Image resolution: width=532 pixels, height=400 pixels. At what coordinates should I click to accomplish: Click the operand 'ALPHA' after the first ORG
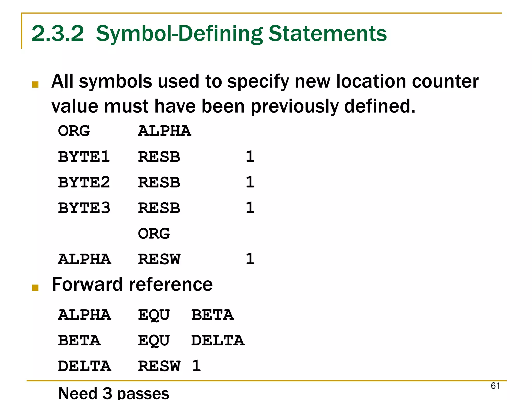164,131
